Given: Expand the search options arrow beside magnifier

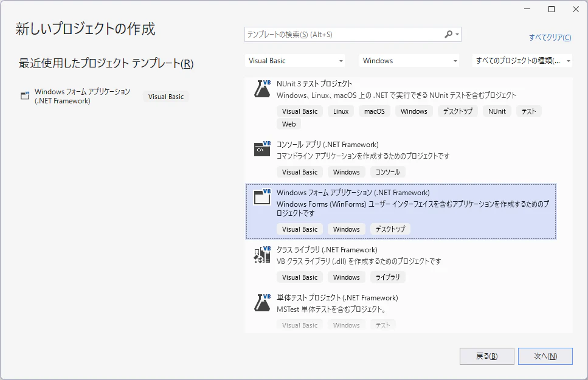Looking at the screenshot, I should pos(457,35).
